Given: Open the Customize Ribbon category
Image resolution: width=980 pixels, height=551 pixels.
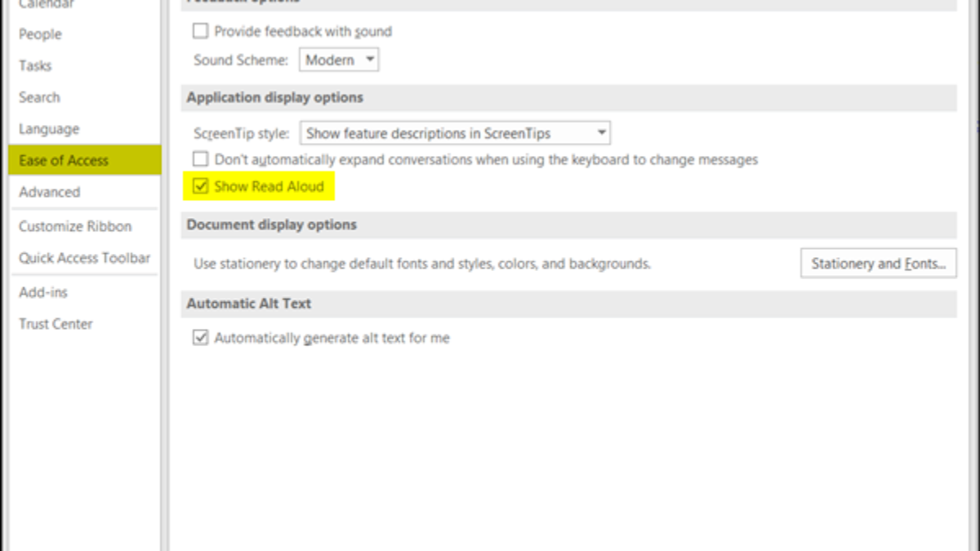Looking at the screenshot, I should (x=75, y=226).
